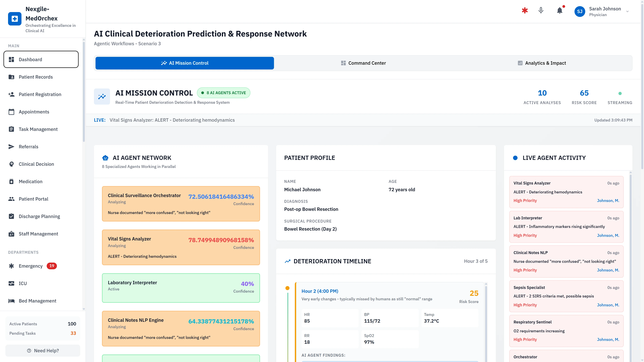The image size is (644, 362).
Task: Click the Need Help? button
Action: click(42, 350)
